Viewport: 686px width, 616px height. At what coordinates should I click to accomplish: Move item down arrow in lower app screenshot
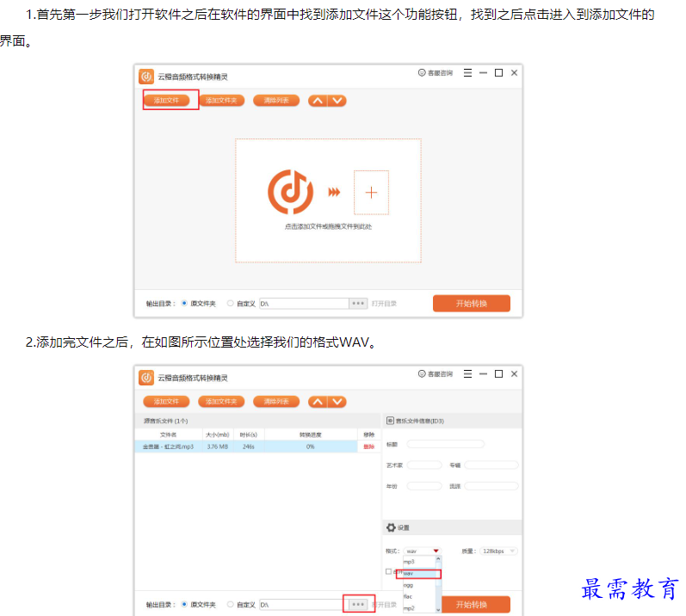click(337, 403)
